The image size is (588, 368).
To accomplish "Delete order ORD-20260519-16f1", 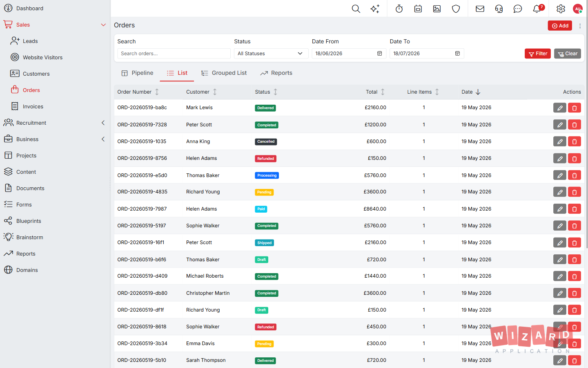I will 575,243.
